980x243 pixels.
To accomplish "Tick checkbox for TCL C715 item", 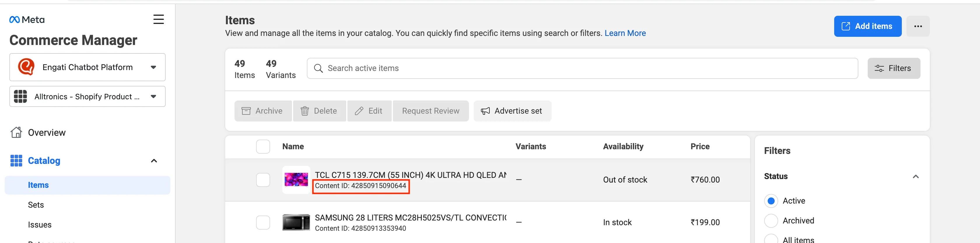I will [263, 180].
